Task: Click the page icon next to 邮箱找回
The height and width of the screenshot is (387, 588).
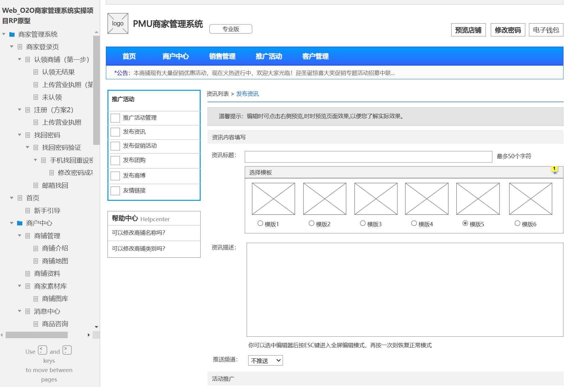Action: tap(36, 185)
